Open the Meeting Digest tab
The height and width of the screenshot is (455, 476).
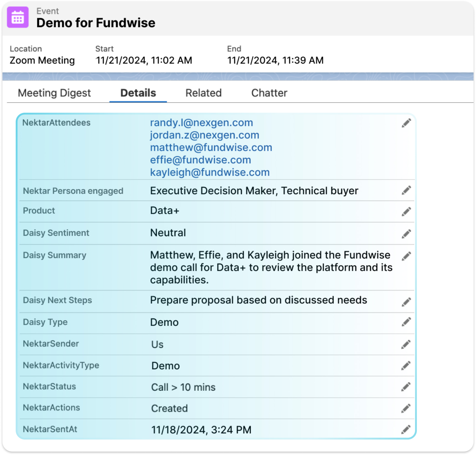(54, 93)
